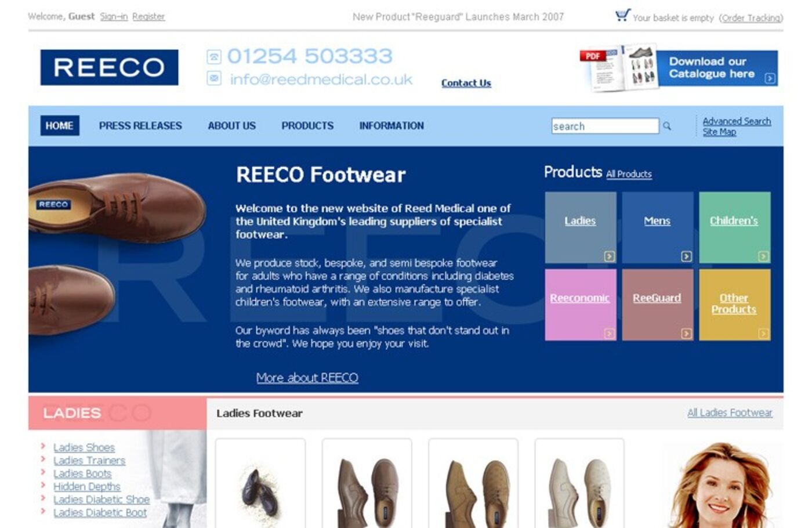Click in the search input field

tap(605, 126)
